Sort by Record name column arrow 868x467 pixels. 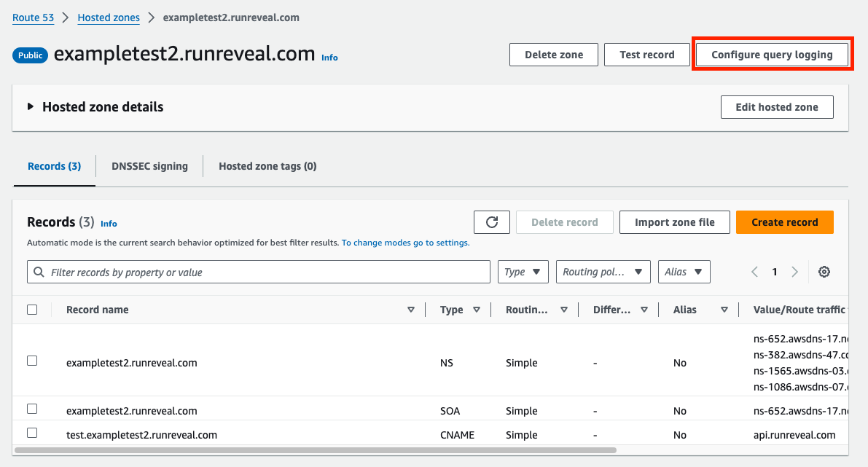point(411,310)
